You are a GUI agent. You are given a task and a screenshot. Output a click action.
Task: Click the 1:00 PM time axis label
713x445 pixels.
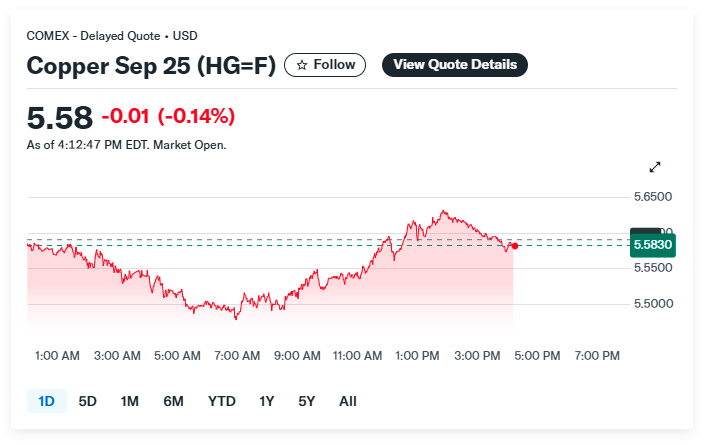(417, 355)
